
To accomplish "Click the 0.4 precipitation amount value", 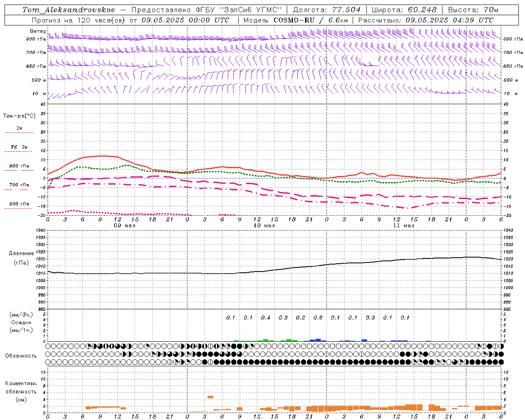I will coord(266,317).
